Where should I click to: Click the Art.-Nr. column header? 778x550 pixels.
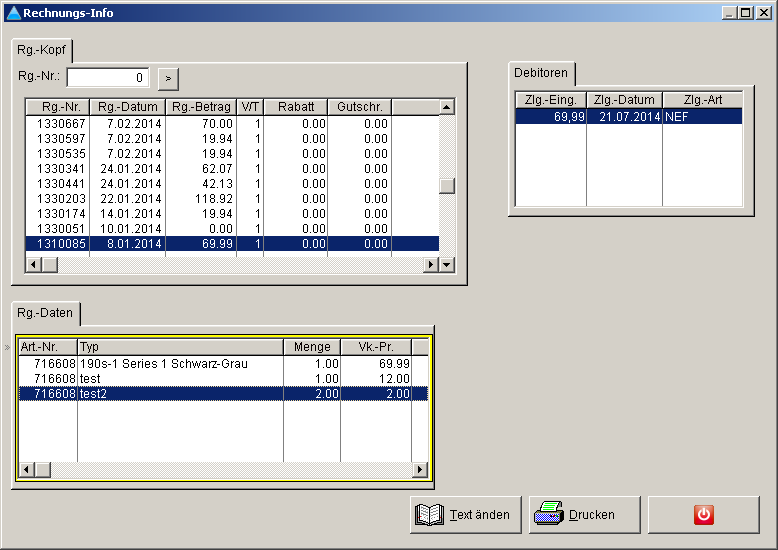[48, 347]
